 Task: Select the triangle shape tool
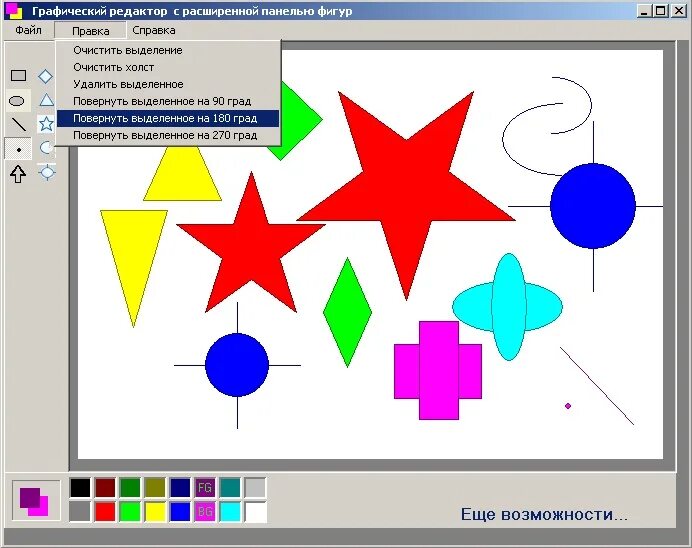pyautogui.click(x=46, y=100)
